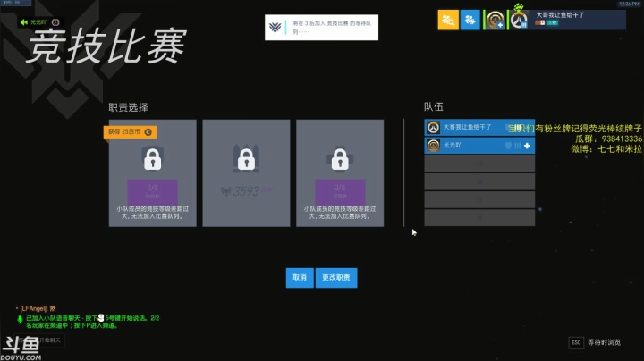This screenshot has height=361, width=644.
Task: Click the Overwatch avatar in 大哥我让鱼给干了 row
Action: click(433, 128)
